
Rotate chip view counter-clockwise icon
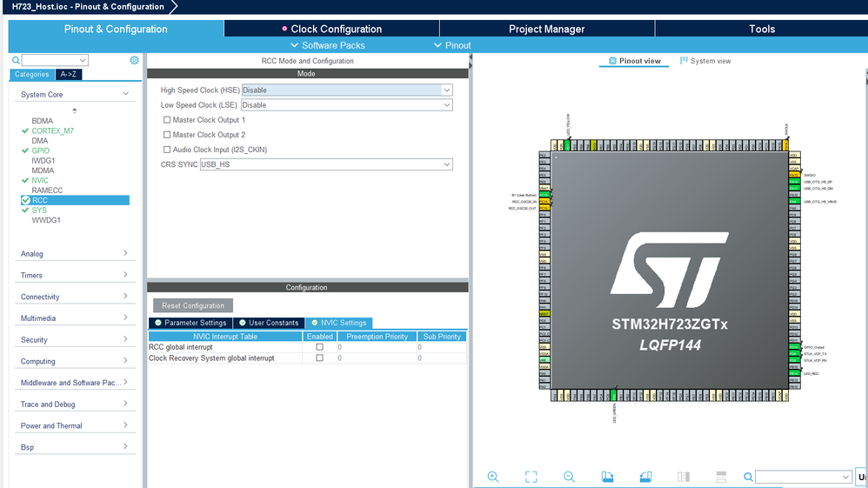[644, 477]
